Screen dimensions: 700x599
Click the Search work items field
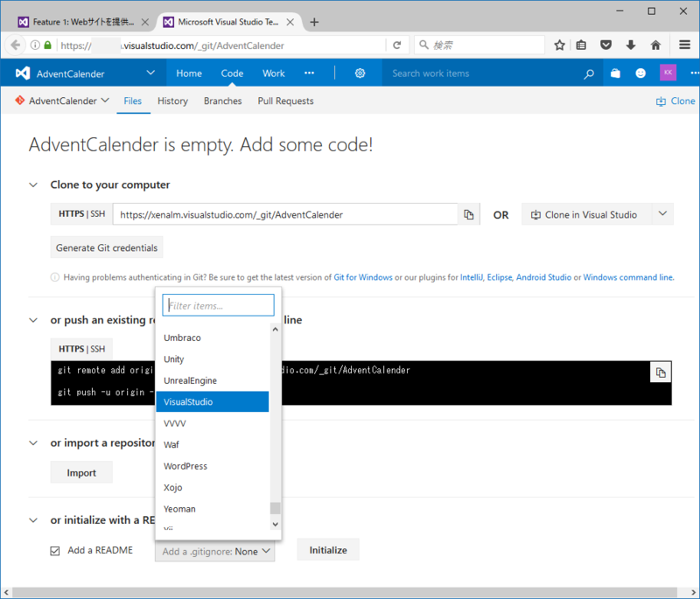coord(482,73)
